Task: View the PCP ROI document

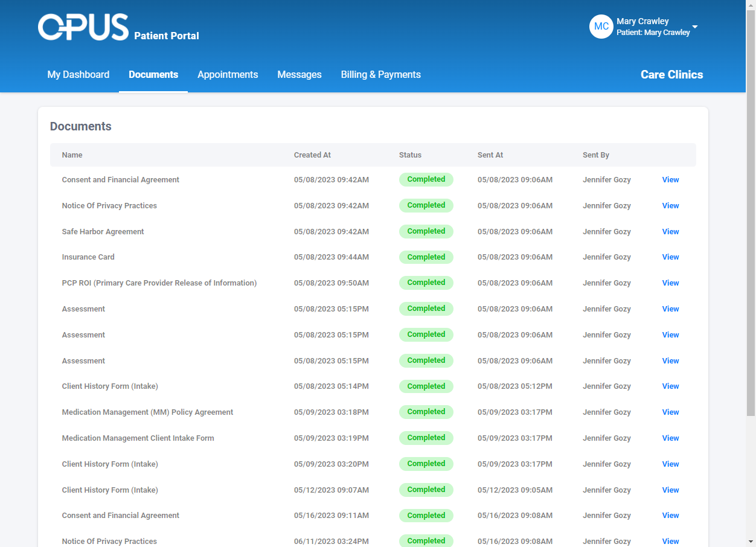Action: (x=670, y=283)
